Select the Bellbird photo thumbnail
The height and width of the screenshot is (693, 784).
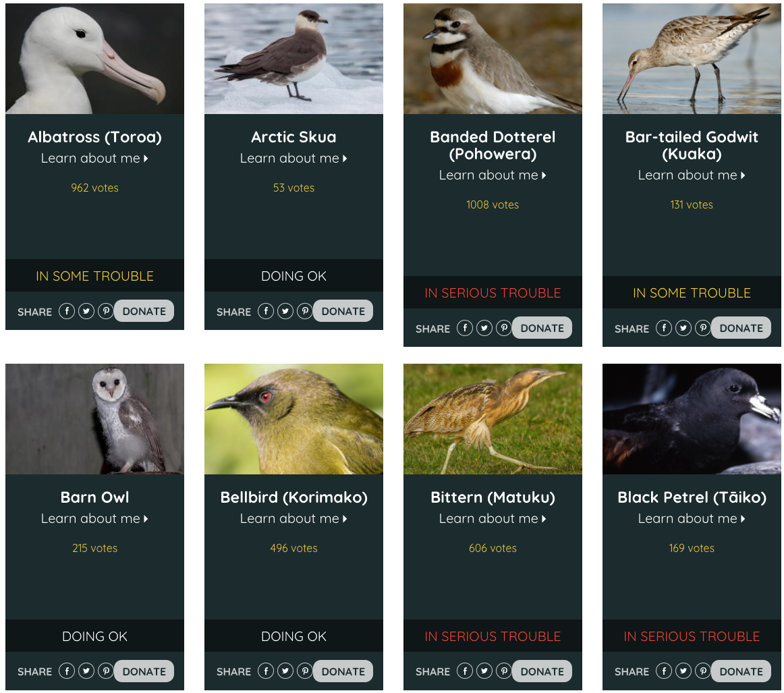[x=293, y=419]
